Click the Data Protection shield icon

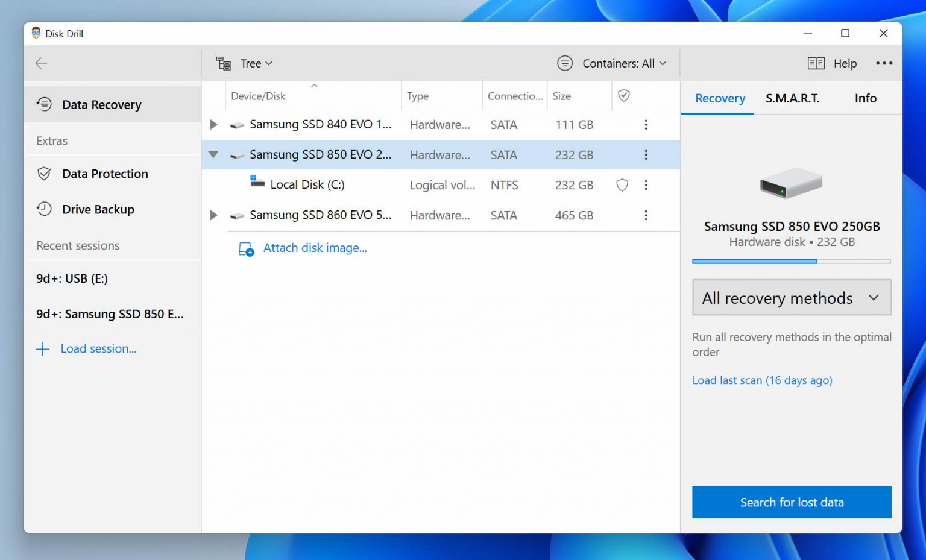[44, 174]
